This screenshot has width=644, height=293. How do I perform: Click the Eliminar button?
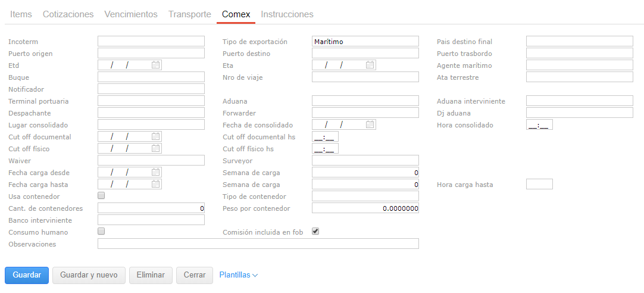click(151, 275)
